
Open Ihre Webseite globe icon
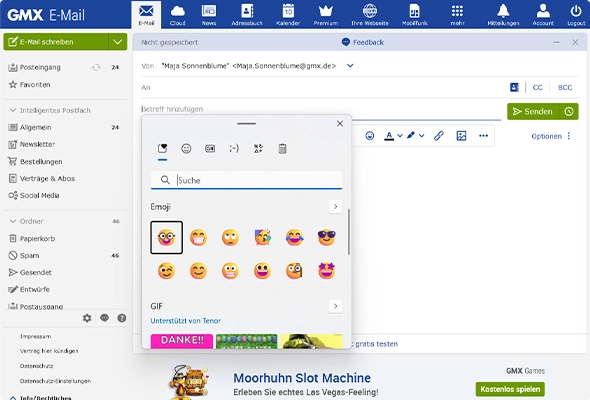coord(370,15)
